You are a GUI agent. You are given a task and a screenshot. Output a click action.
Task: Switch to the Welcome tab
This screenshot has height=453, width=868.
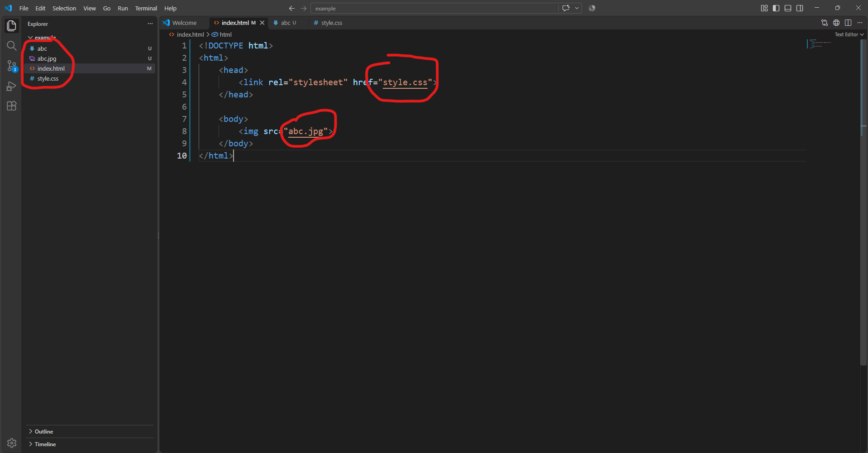[184, 23]
